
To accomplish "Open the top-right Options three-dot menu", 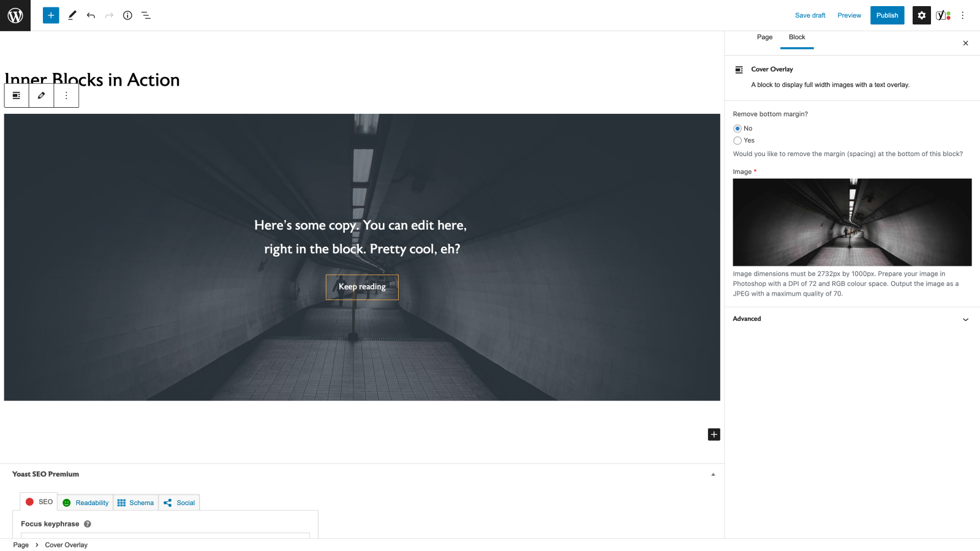I will (x=962, y=15).
